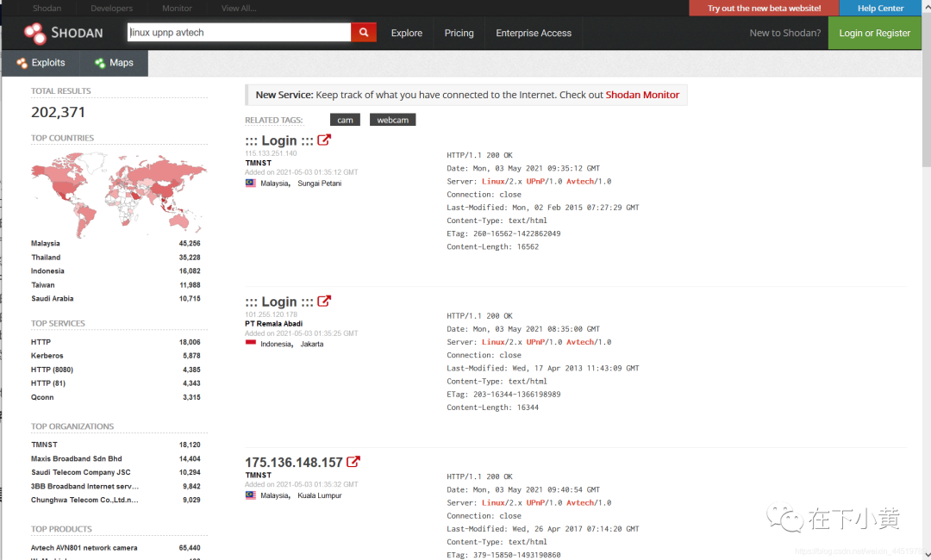Filter by Chunghwa Telecom Co.,Ltd organization
931x560 pixels.
point(84,500)
